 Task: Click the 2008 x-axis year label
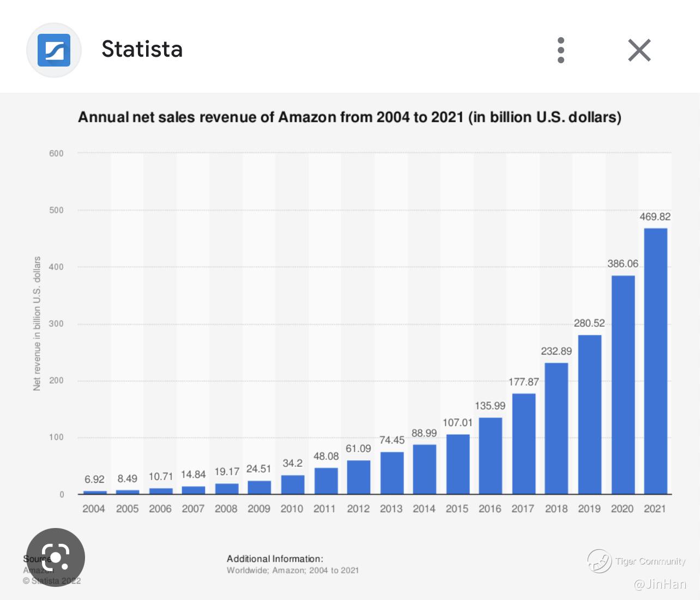[226, 508]
